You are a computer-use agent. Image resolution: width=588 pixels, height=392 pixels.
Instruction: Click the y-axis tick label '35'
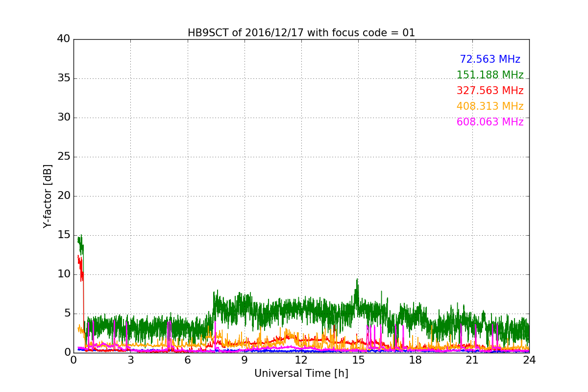(64, 78)
